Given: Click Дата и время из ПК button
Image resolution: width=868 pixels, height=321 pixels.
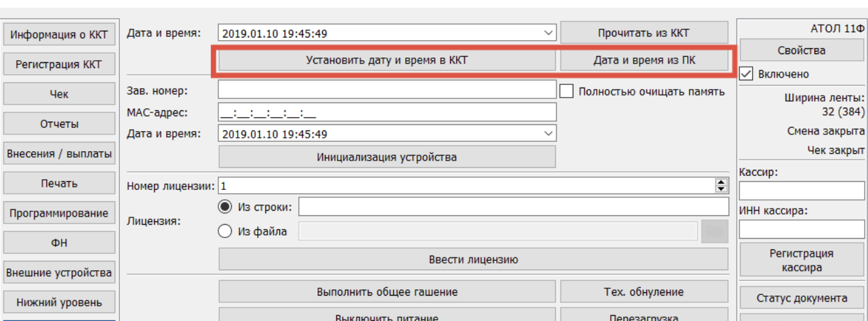Looking at the screenshot, I should 644,60.
